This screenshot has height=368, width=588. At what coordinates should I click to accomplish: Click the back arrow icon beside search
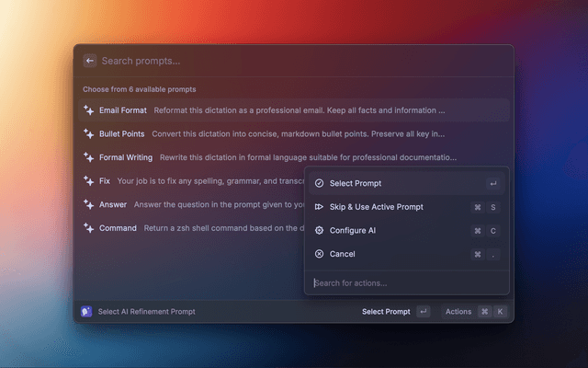(x=89, y=61)
